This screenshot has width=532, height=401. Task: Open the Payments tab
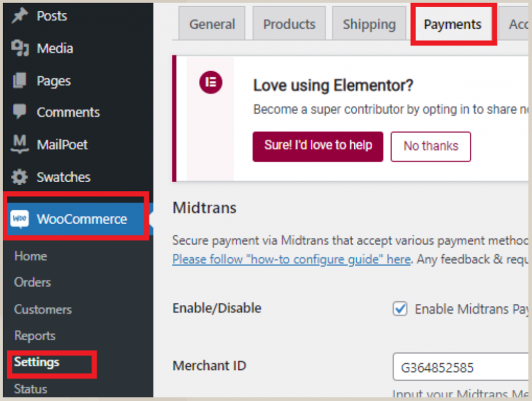coord(453,24)
